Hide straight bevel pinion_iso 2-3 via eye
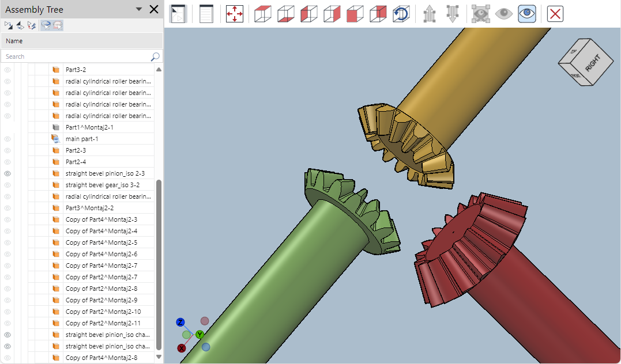621x364 pixels. 7,173
